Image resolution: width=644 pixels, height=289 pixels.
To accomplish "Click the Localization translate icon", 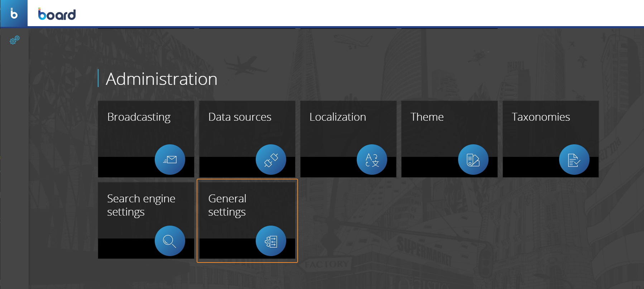I will (x=372, y=160).
